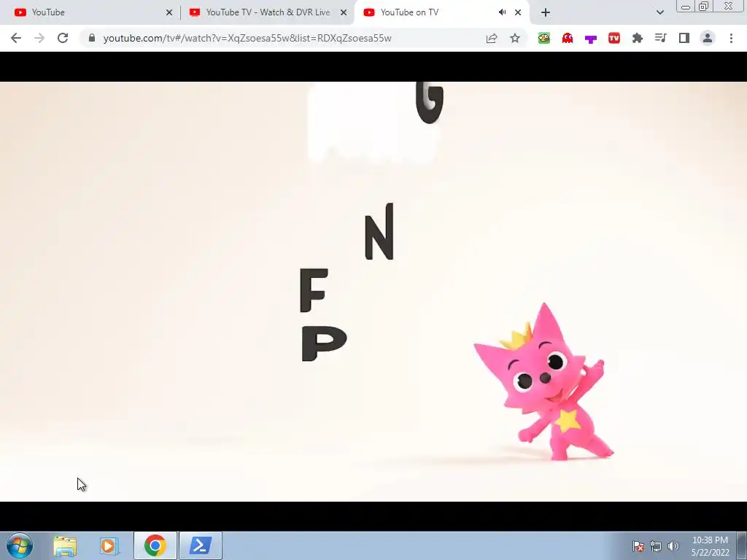Open the Chrome profile avatar
Image resolution: width=747 pixels, height=560 pixels.
pyautogui.click(x=708, y=38)
